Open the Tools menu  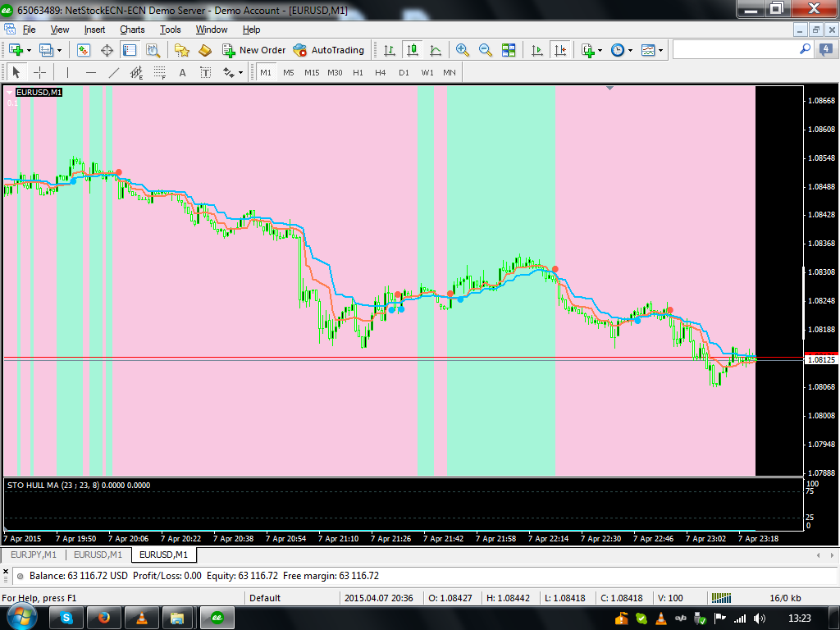pos(171,30)
